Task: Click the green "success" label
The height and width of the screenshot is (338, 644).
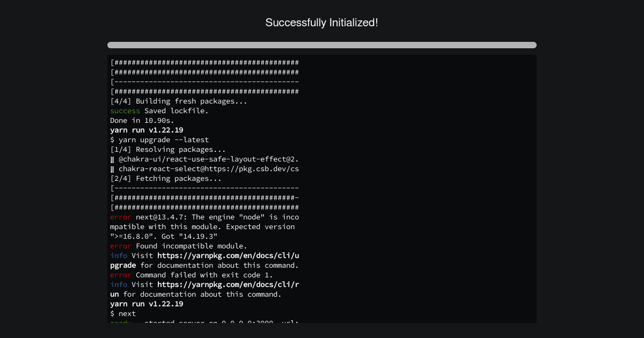Action: (125, 111)
